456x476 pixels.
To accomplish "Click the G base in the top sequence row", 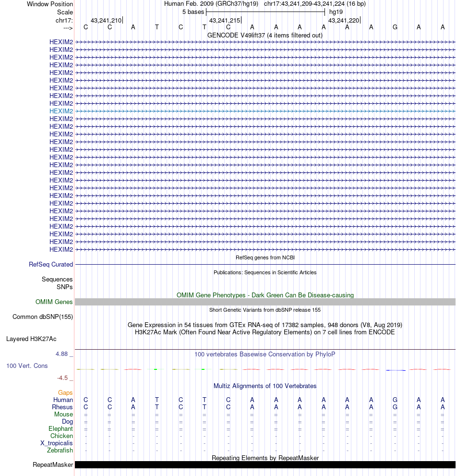I will pos(395,27).
